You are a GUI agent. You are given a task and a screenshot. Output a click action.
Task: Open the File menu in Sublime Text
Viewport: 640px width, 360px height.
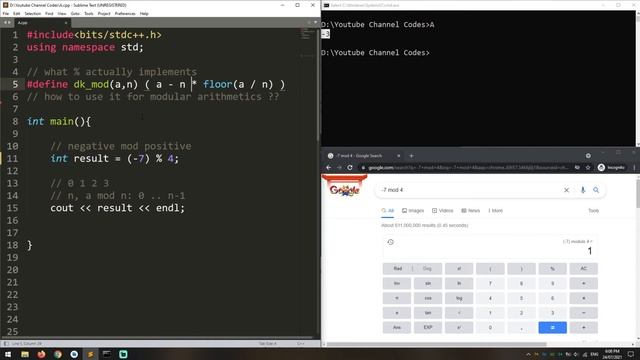pos(6,13)
